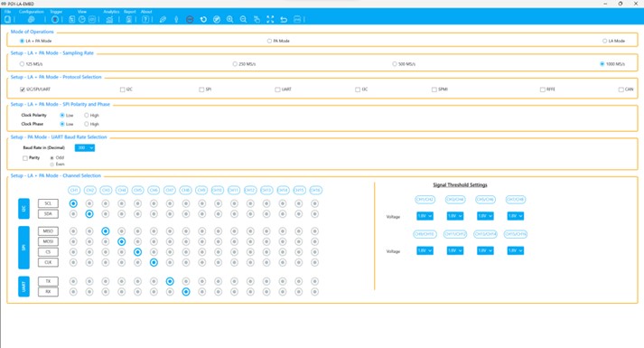Set Clock Phase to High
Screen dimensions: 644x348
pyautogui.click(x=87, y=124)
